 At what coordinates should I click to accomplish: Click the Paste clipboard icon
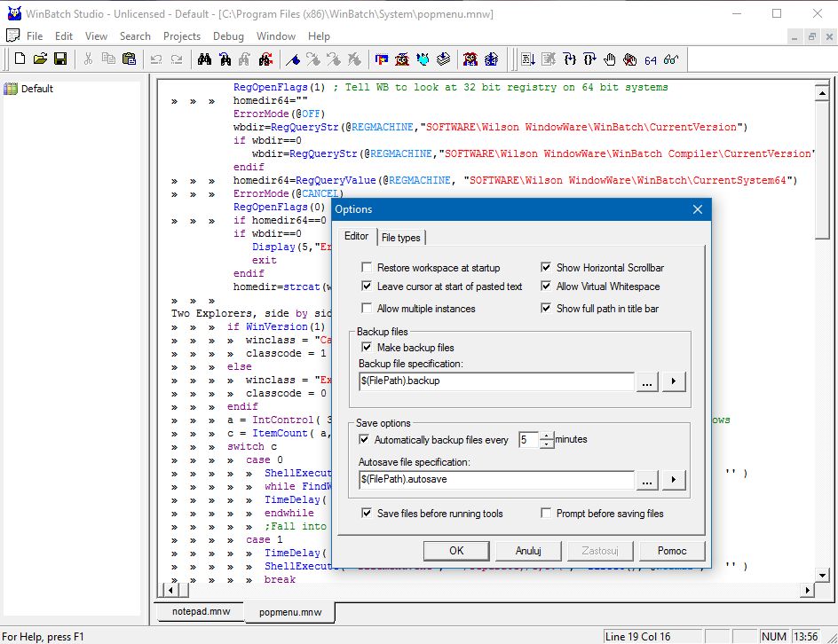(x=129, y=59)
